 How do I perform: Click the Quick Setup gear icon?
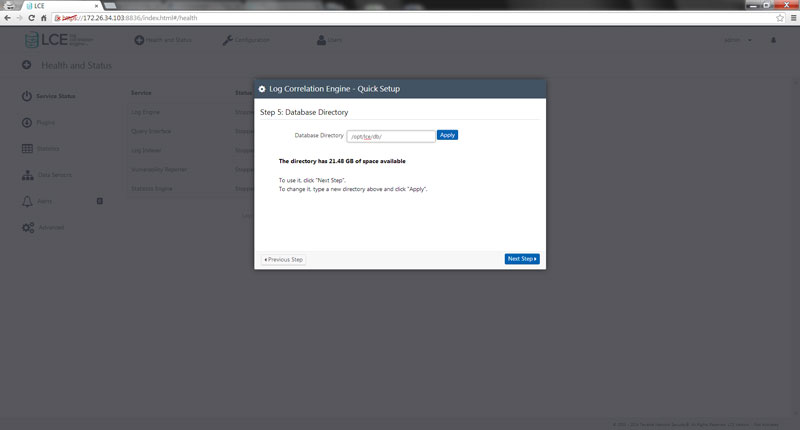click(262, 89)
